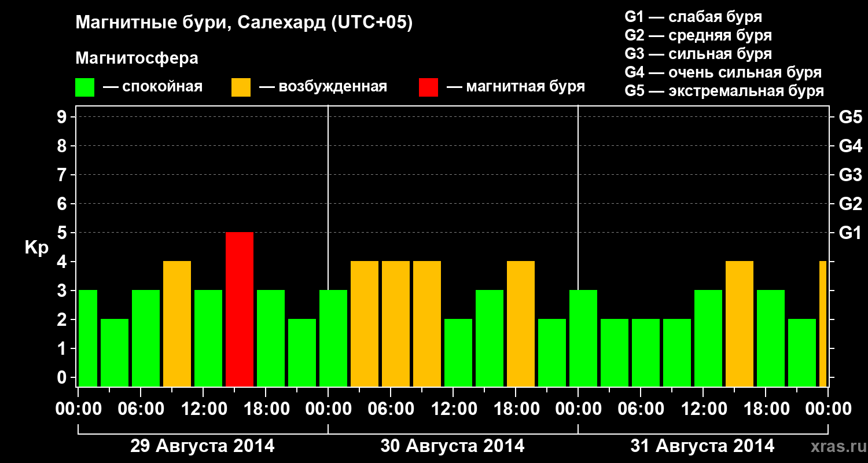This screenshot has width=868, height=463.
Task: Click the '31 Августа 2014' date label
Action: 703,446
